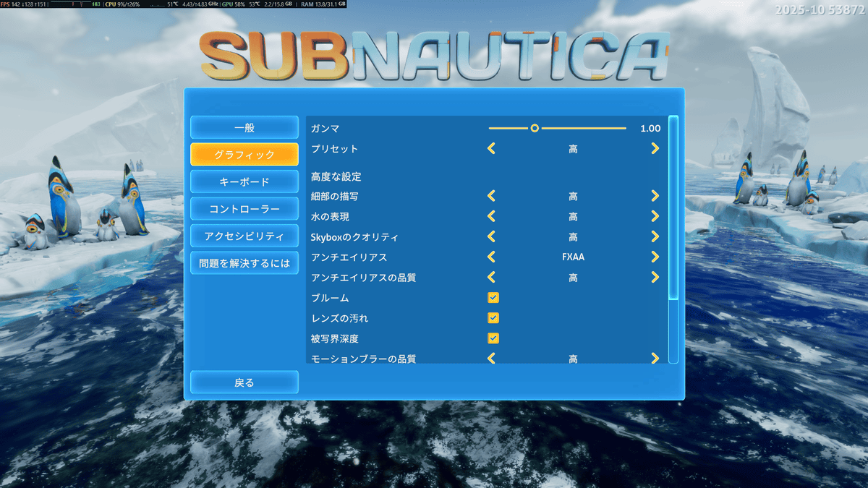The width and height of the screenshot is (868, 488).
Task: Go to the アクセシビリティ tab
Action: (244, 236)
